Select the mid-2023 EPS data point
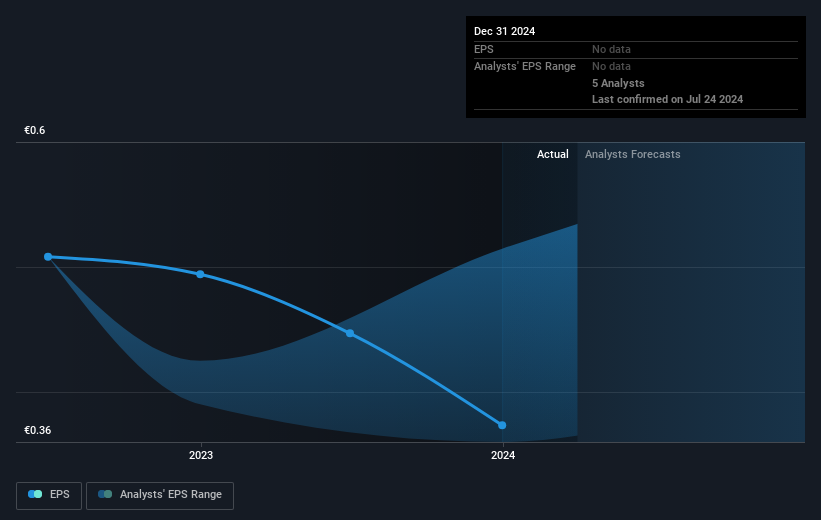The image size is (821, 520). [350, 333]
